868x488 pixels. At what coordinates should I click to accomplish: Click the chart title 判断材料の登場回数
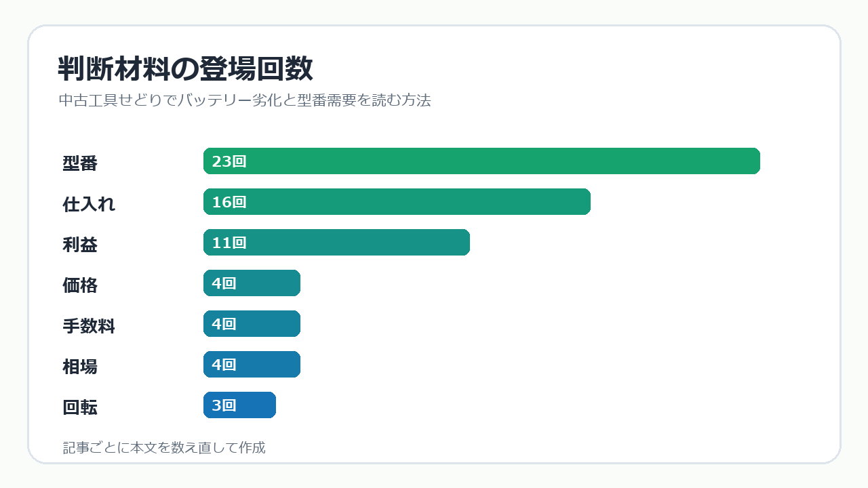(x=185, y=69)
